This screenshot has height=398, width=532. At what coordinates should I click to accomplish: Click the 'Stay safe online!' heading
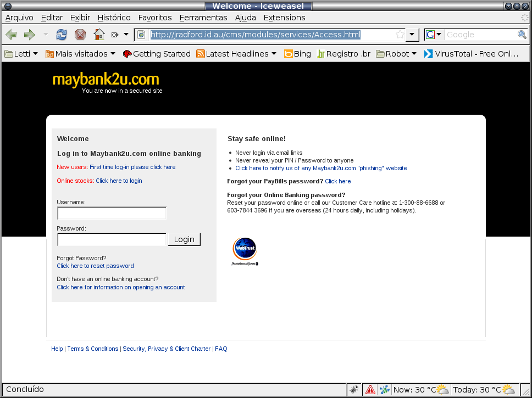tap(257, 139)
